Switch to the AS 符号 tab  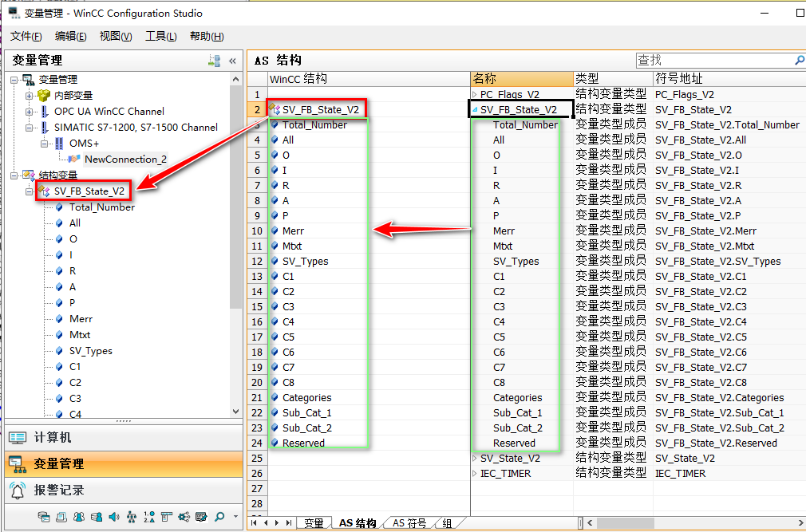410,523
